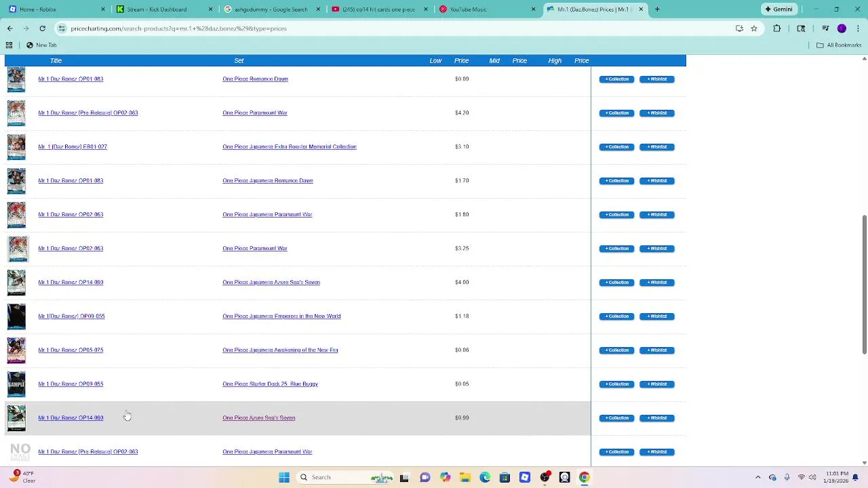Open One Piece Japanese Azure Sea's Seven set
The image size is (868, 488).
click(x=271, y=283)
